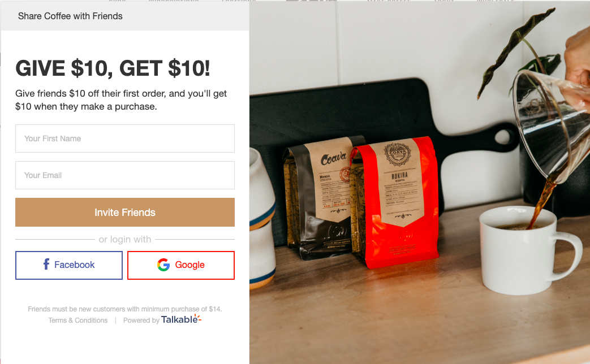The height and width of the screenshot is (364, 590).
Task: Click the white coffee mug in the photo
Action: point(527,250)
